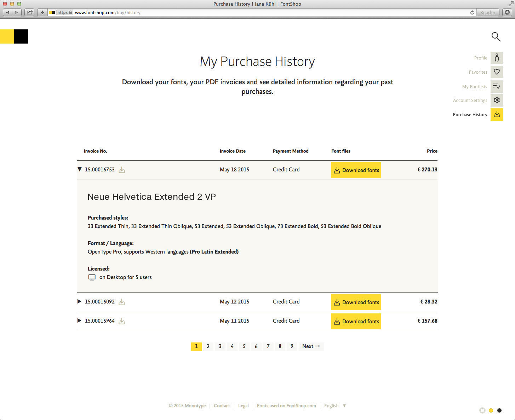Click the Font files column header

click(x=341, y=151)
